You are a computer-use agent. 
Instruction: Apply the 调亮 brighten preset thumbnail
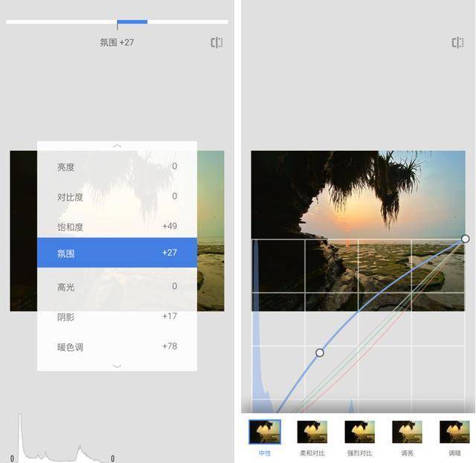(x=407, y=432)
